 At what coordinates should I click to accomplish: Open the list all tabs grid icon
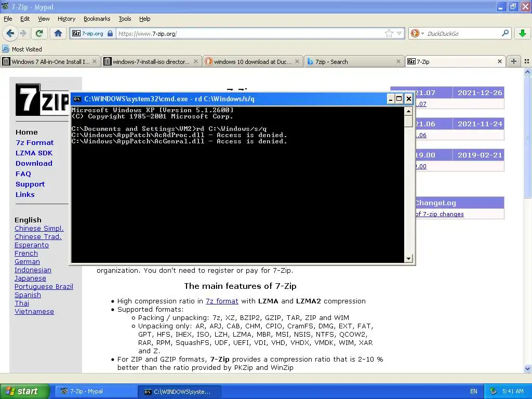coord(527,61)
